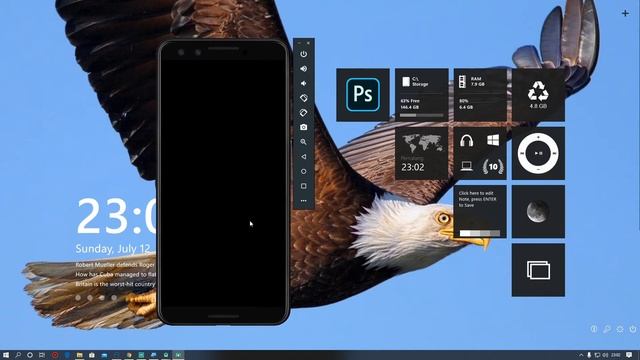
Task: Click the microphone icon in system tray
Action: 589,355
